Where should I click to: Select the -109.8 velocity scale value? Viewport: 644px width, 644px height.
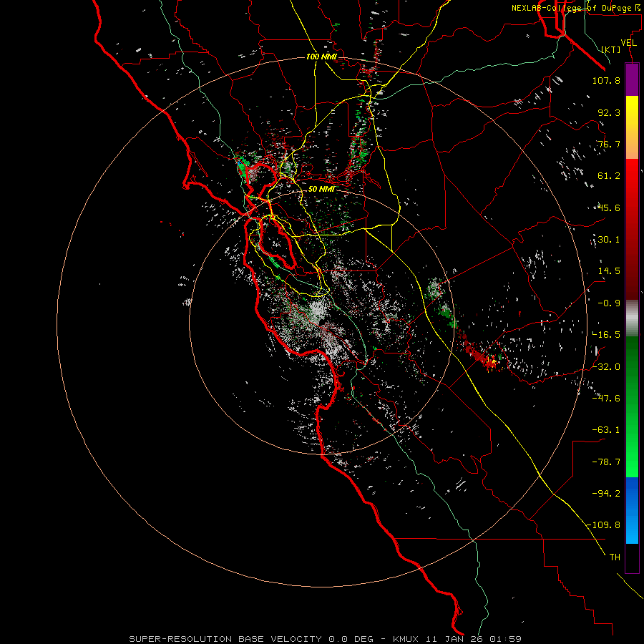coord(603,525)
